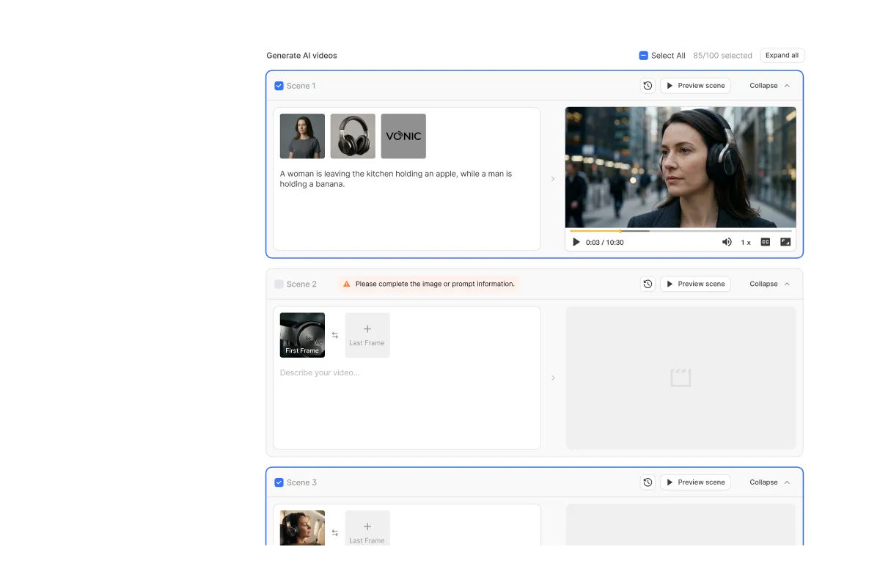The image size is (880, 588).
Task: Uncheck the Scene 3 checkbox
Action: pos(279,482)
